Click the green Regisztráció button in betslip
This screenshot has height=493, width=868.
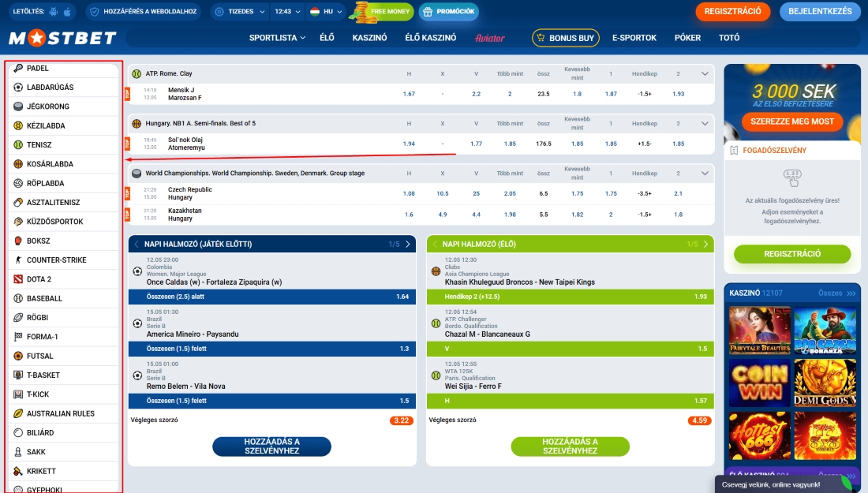pos(792,254)
